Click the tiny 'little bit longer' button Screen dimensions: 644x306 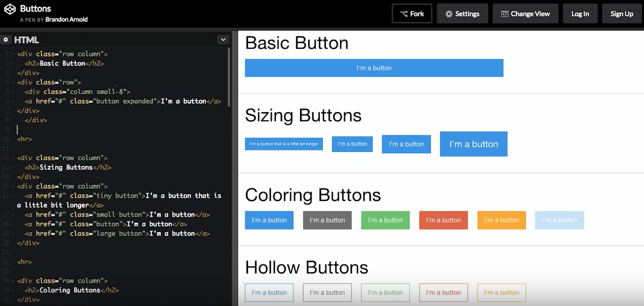pos(283,144)
